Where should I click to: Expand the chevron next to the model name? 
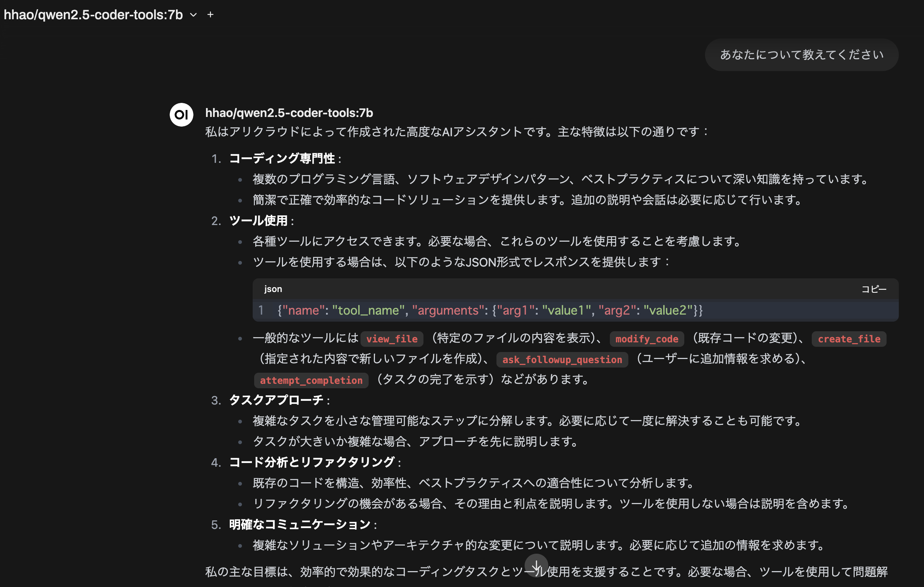coord(193,15)
